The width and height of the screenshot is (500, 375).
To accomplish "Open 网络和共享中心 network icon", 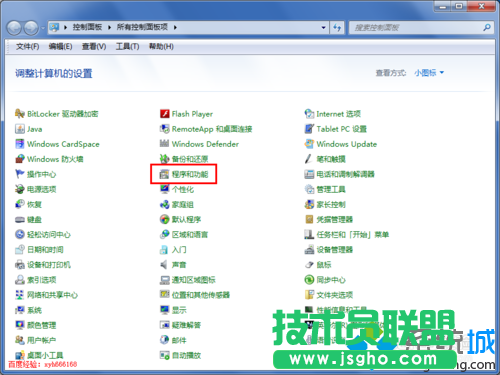I will [x=20, y=295].
